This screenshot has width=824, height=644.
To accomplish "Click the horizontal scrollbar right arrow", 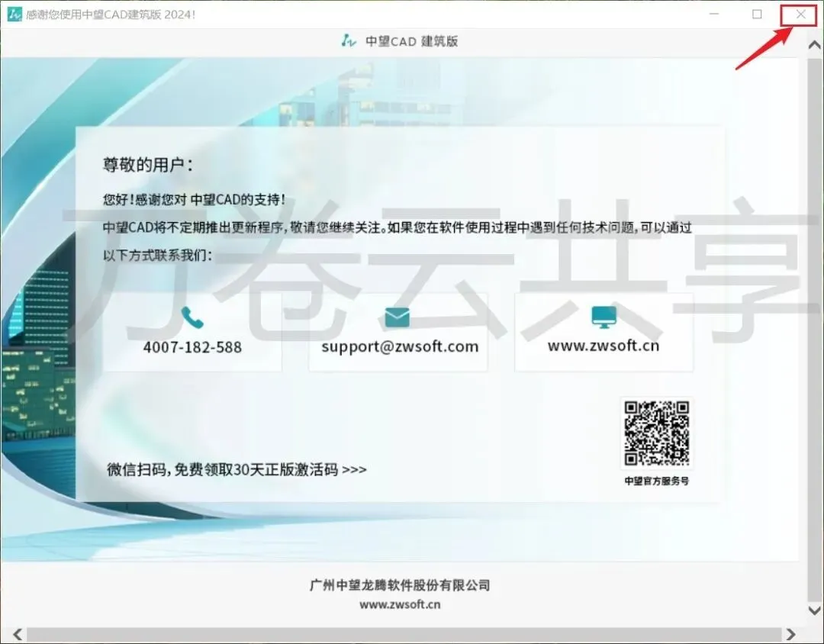I will point(790,635).
